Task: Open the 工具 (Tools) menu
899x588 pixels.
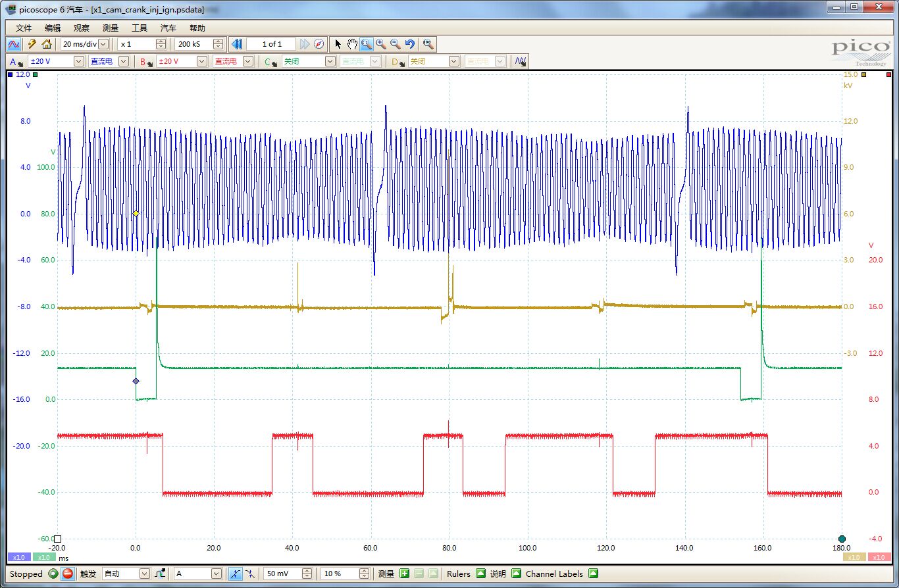Action: pos(140,28)
